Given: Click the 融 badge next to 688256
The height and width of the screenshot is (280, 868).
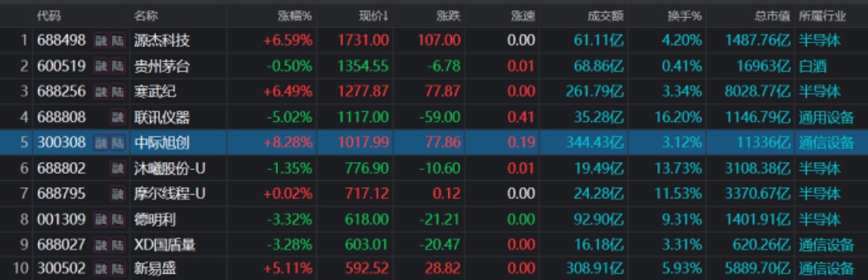Looking at the screenshot, I should pyautogui.click(x=101, y=92).
